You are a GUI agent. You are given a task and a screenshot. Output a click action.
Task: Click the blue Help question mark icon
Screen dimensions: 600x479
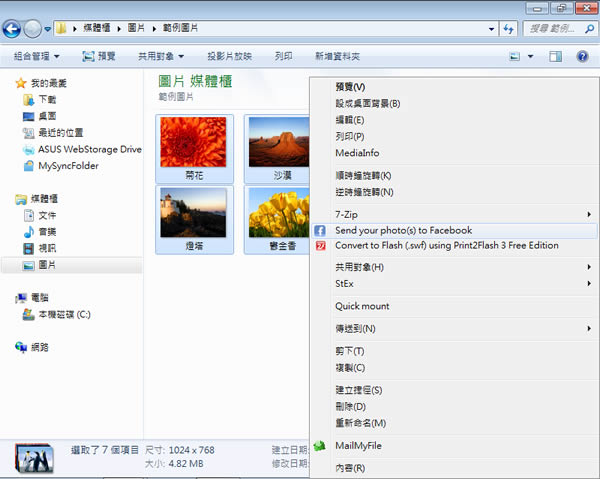[582, 57]
